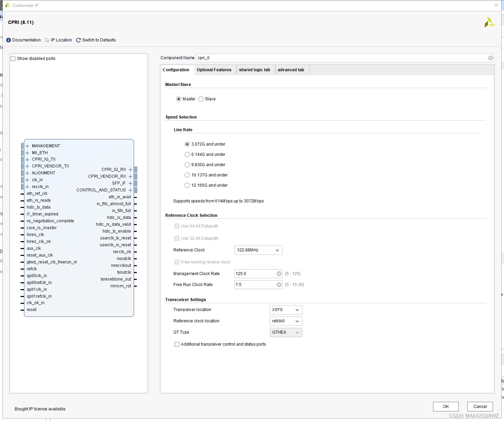
Task: Select the vs_negotiation_complete port label
Action: pos(50,221)
